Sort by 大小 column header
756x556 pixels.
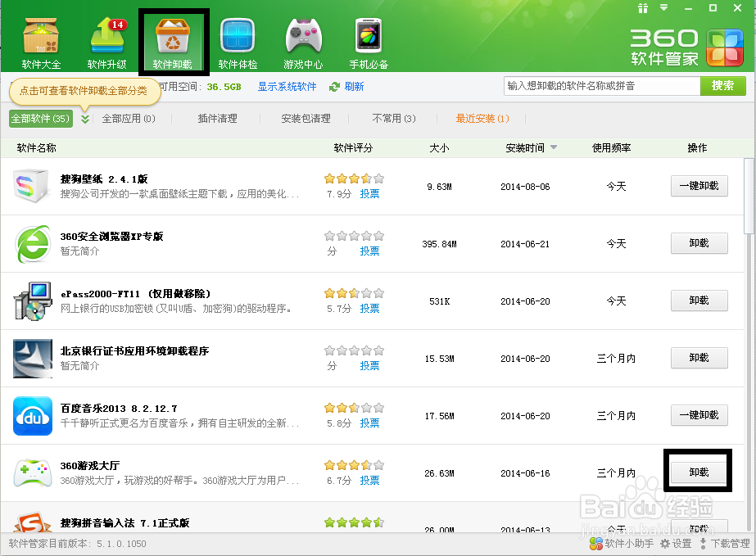(x=439, y=148)
